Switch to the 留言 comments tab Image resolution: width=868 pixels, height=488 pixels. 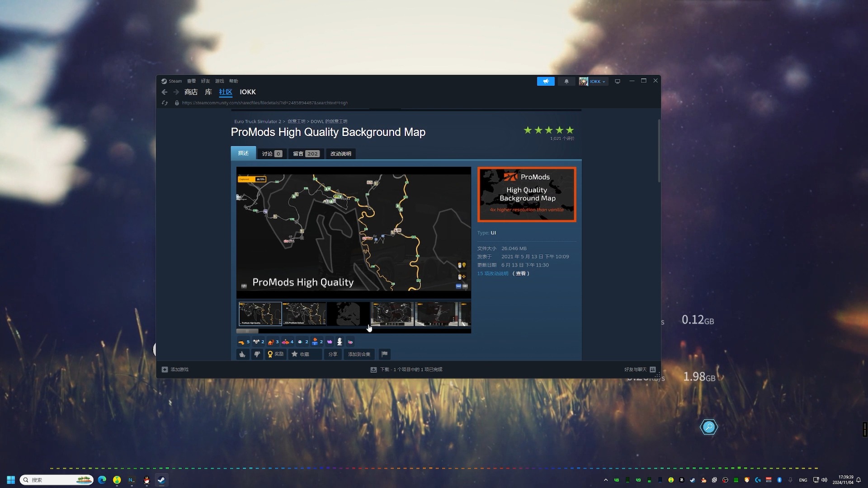point(306,154)
